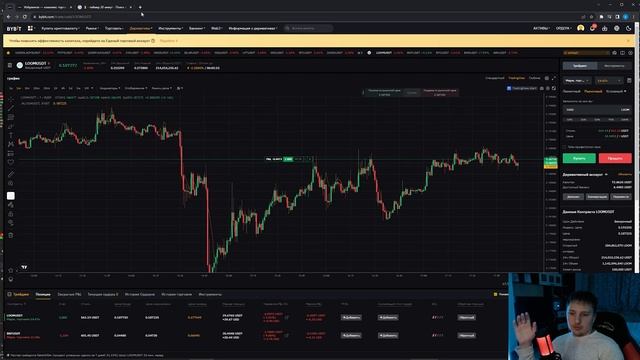This screenshot has height=360, width=640.
Task: Switch to the История ордеров tab
Action: point(140,294)
